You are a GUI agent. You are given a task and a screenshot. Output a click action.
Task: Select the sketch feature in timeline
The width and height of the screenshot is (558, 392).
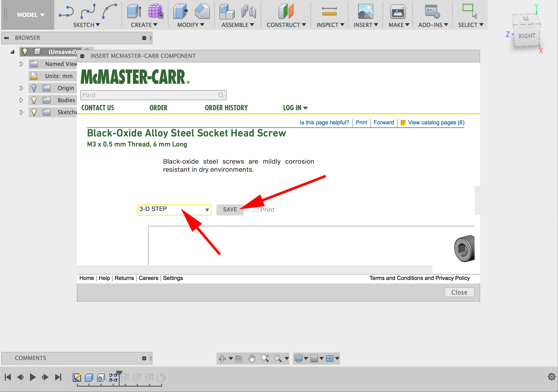(77, 377)
